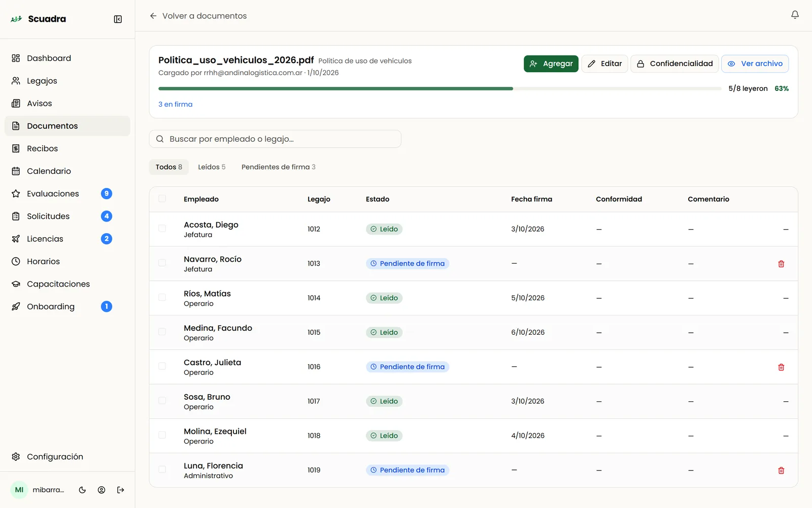Remove Luna, Florencia via trash icon
The image size is (812, 508).
point(781,470)
